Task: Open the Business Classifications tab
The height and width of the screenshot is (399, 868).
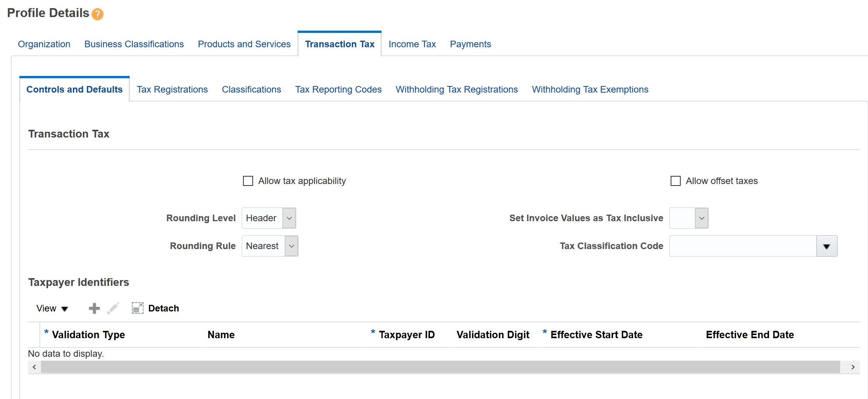Action: point(134,44)
